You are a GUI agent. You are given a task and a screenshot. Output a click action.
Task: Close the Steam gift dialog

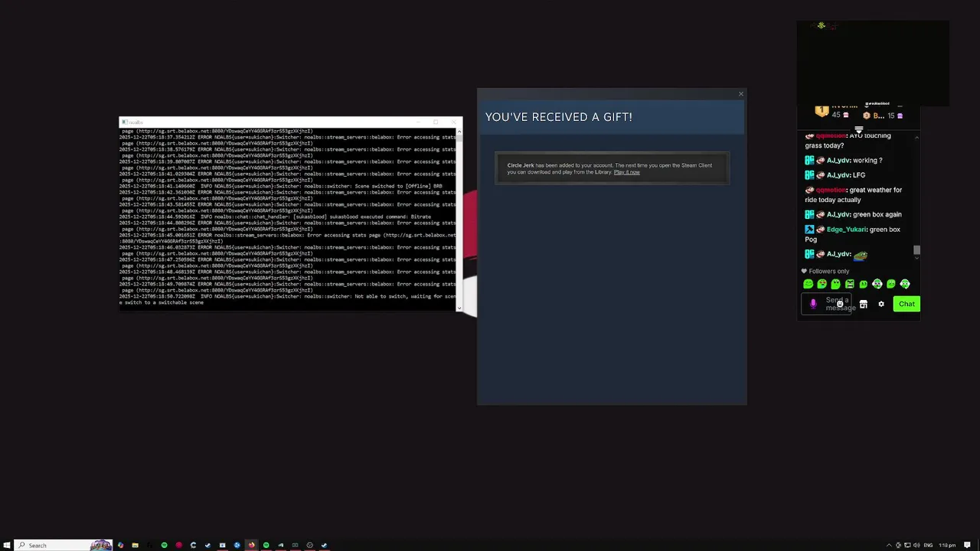(x=740, y=94)
